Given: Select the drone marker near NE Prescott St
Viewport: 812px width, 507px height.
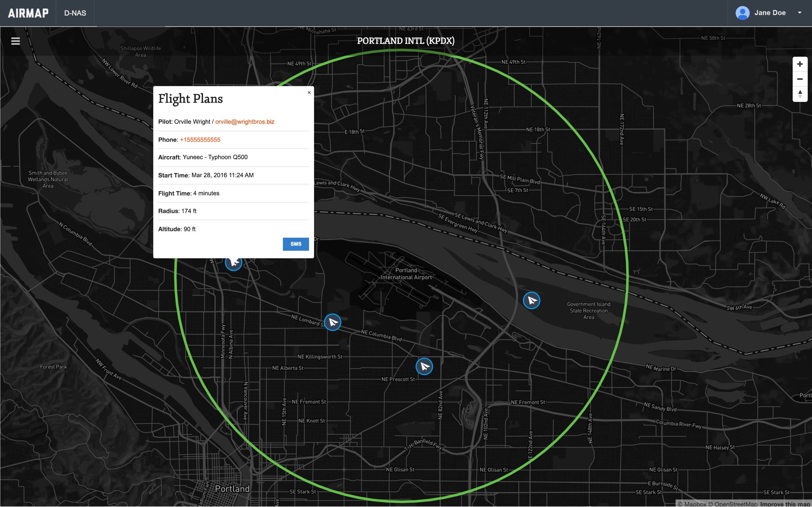Looking at the screenshot, I should click(x=424, y=366).
